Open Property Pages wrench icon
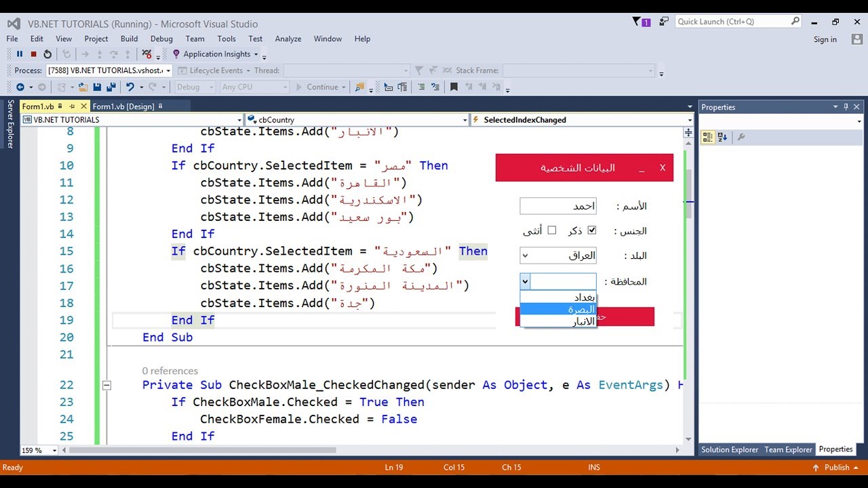Image resolution: width=868 pixels, height=488 pixels. pos(741,137)
